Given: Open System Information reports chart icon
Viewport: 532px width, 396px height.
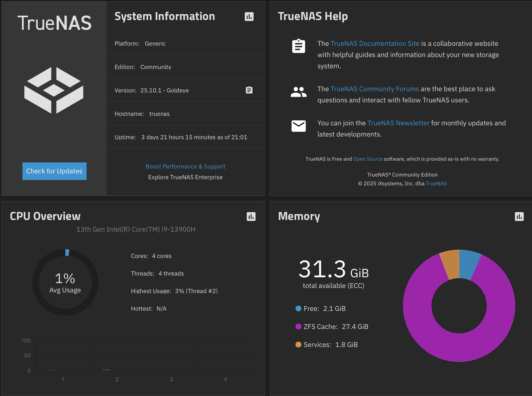Looking at the screenshot, I should point(249,17).
